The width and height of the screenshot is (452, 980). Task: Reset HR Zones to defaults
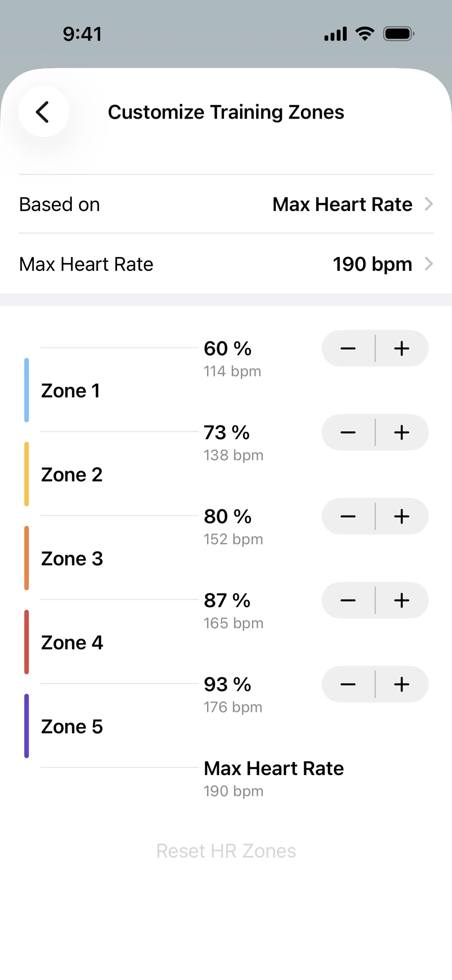click(x=226, y=851)
